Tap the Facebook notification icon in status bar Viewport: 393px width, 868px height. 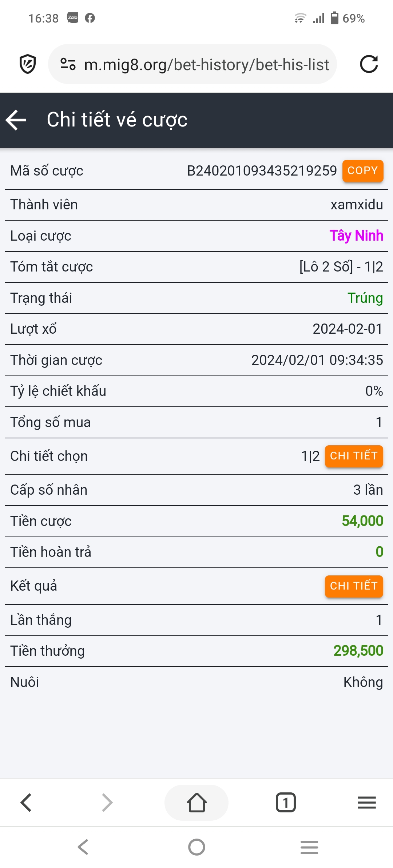pyautogui.click(x=90, y=18)
